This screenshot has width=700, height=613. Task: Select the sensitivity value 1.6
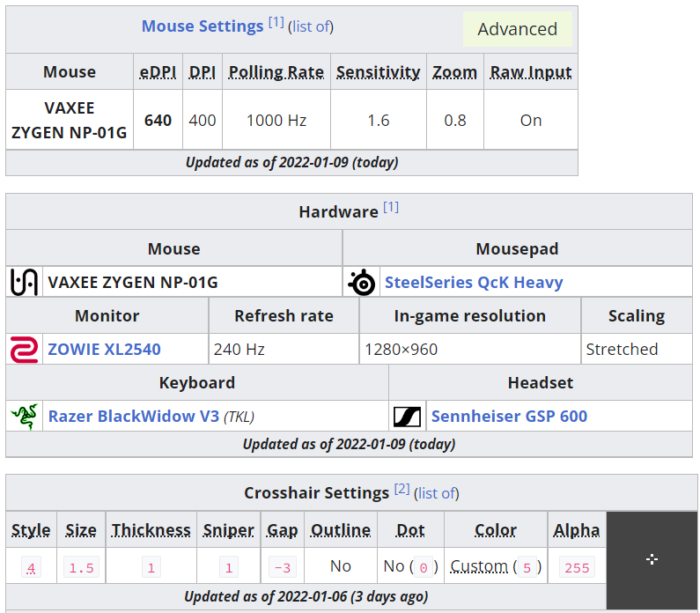click(378, 120)
